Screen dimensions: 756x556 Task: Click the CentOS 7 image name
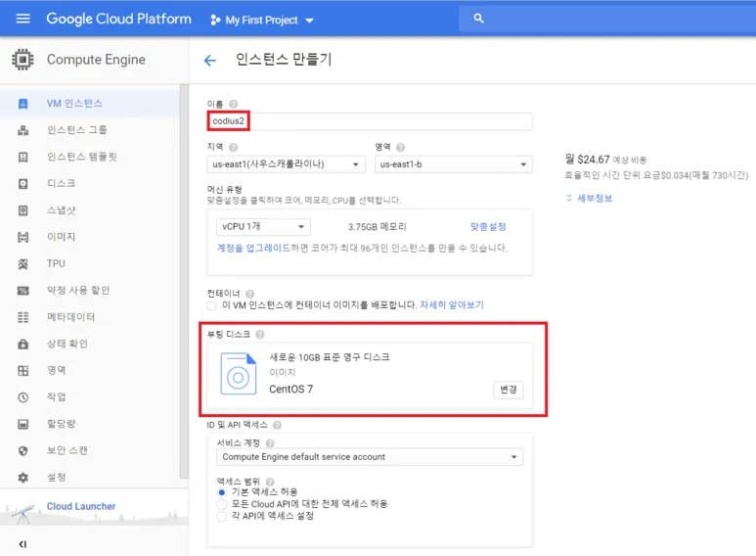(290, 389)
